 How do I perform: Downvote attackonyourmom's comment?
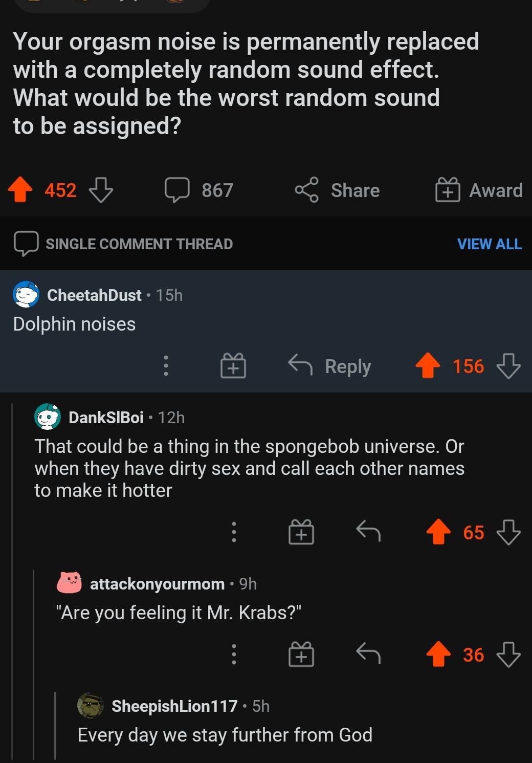508,655
